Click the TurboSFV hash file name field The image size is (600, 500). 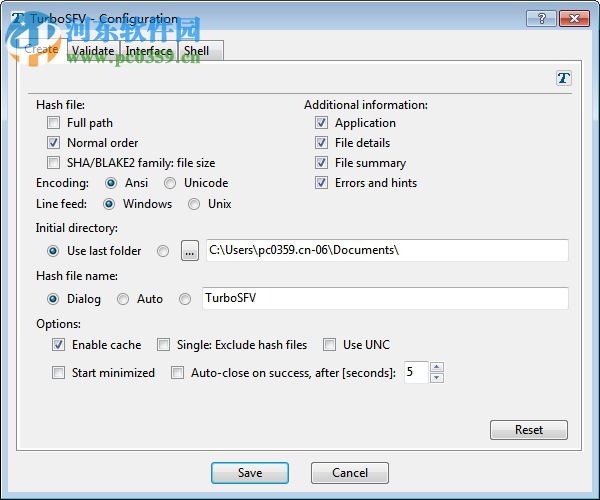tap(385, 298)
